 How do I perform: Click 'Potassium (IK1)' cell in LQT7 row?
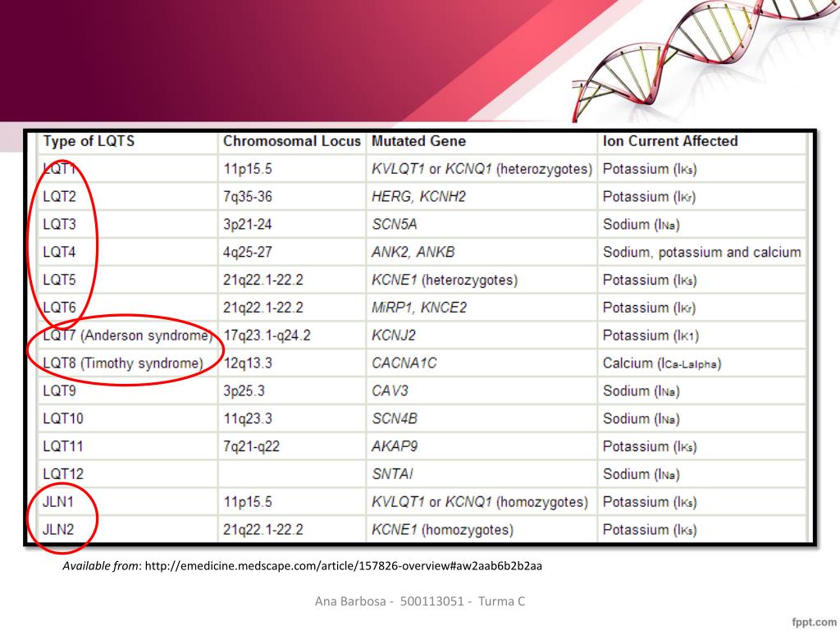(651, 336)
